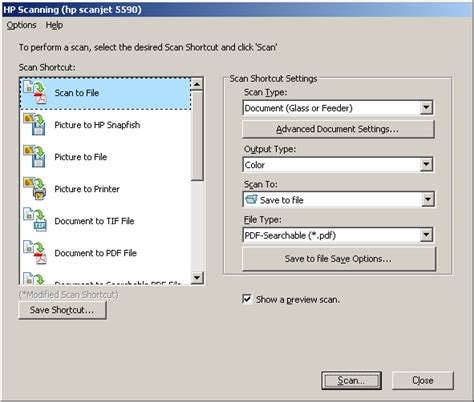The width and height of the screenshot is (474, 402).
Task: Select the 'Document to TIF File' entry
Action: pyautogui.click(x=105, y=221)
